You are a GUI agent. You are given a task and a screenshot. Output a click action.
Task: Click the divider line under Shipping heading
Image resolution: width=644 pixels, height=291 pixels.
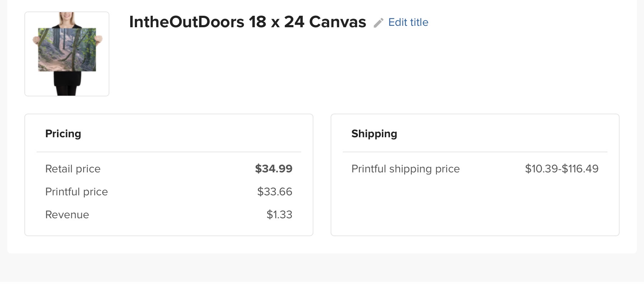[475, 152]
